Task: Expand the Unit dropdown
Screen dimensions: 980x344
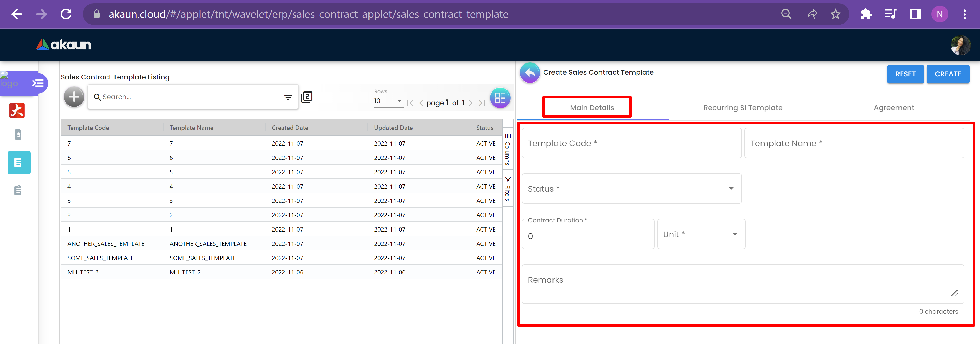Action: [x=701, y=234]
